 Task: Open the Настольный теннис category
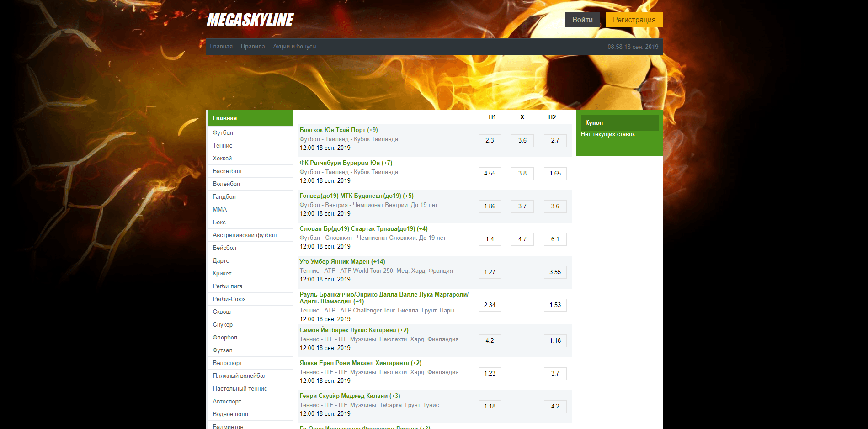tap(240, 388)
